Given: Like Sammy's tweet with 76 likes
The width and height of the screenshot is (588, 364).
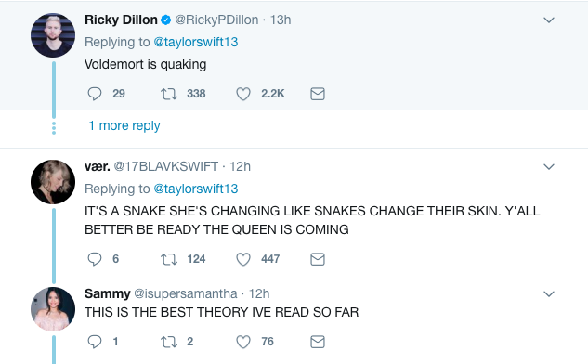Looking at the screenshot, I should tap(243, 342).
